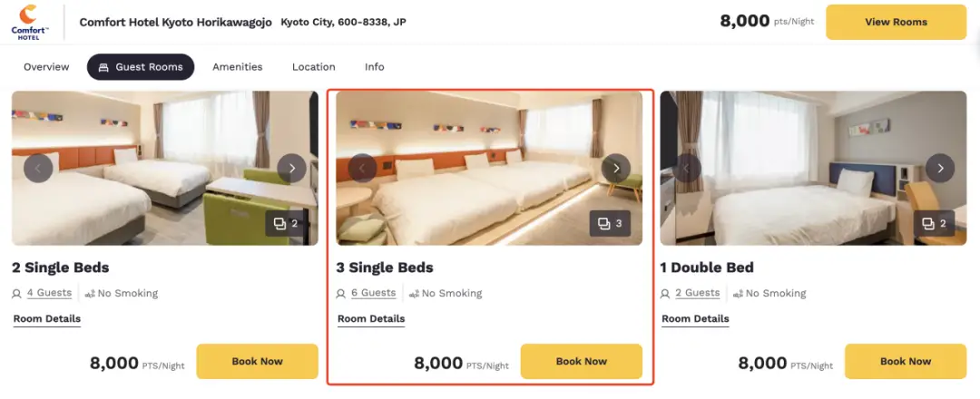Expand Room Details for 3 Single Beds
The width and height of the screenshot is (980, 399).
[371, 319]
